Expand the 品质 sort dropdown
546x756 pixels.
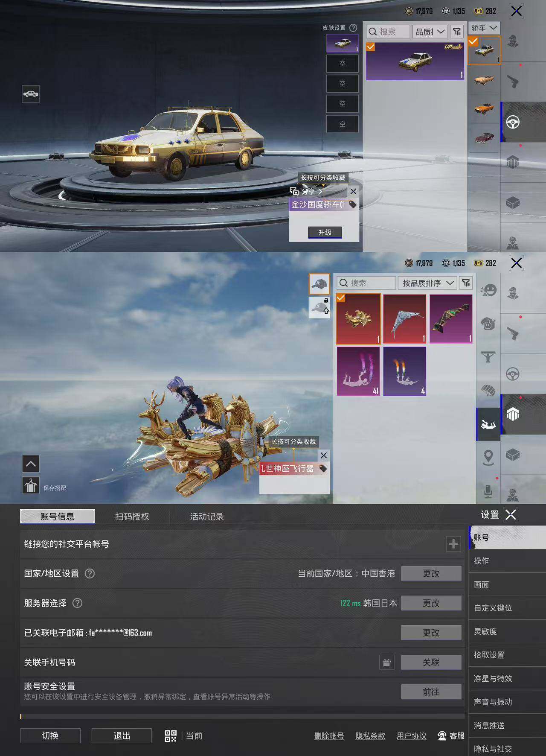(x=430, y=32)
